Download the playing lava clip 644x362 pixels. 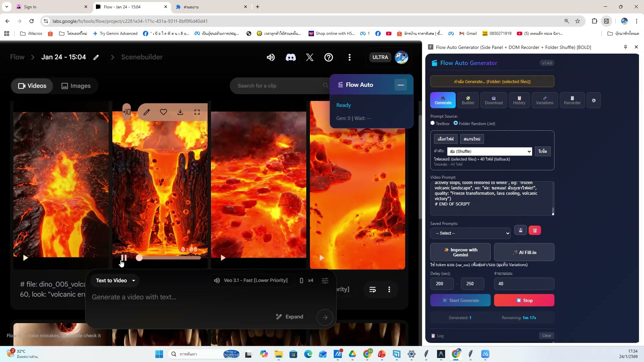tap(180, 112)
